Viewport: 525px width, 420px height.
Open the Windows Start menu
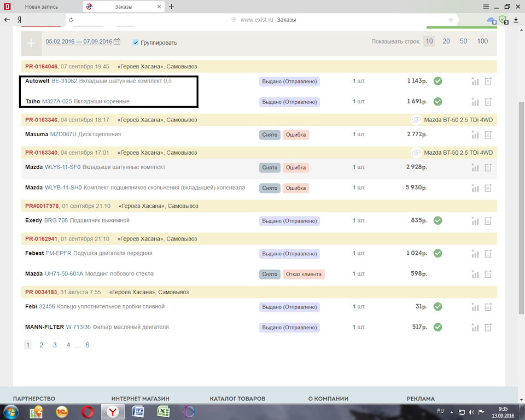pos(11,412)
